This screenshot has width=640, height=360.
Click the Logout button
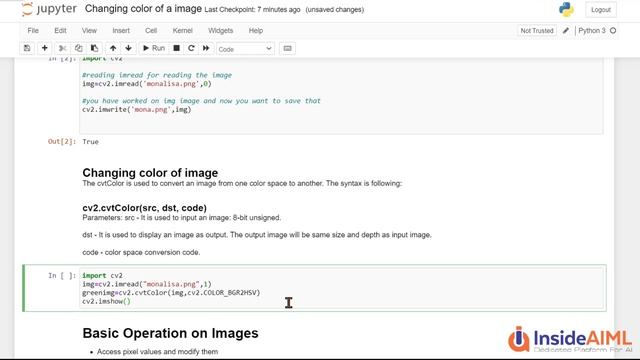pyautogui.click(x=601, y=10)
